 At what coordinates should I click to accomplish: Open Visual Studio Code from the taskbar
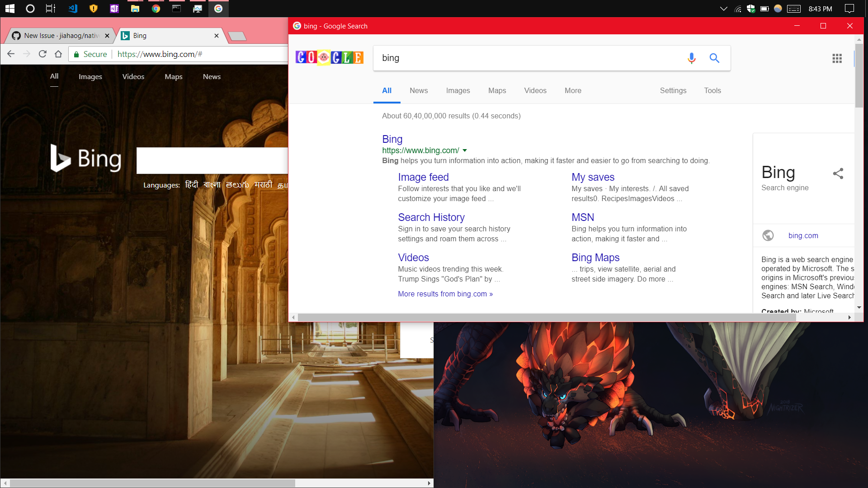(72, 9)
